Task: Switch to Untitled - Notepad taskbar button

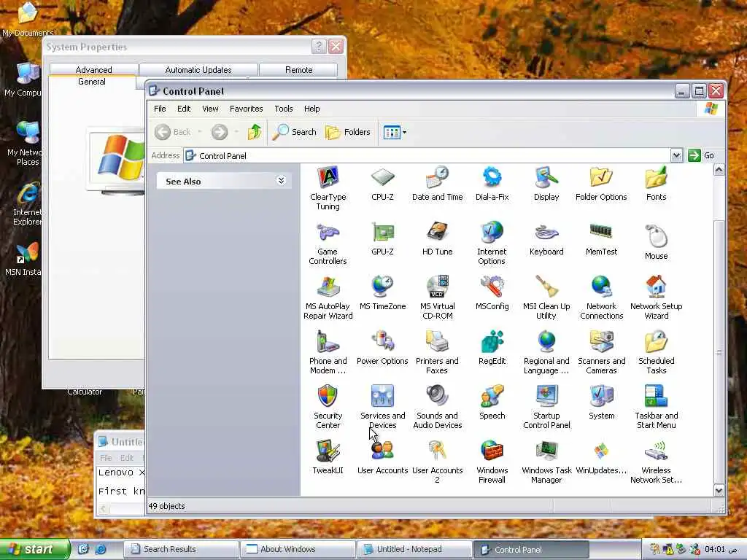Action: 414,549
